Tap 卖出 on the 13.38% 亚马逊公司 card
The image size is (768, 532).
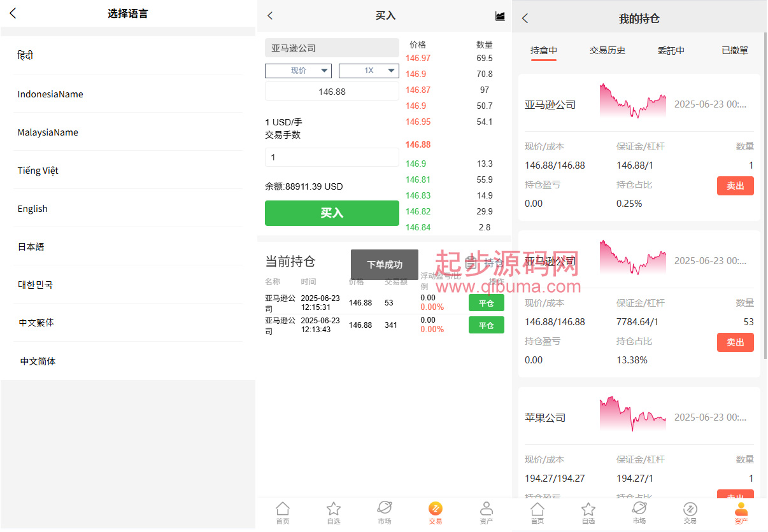click(736, 342)
